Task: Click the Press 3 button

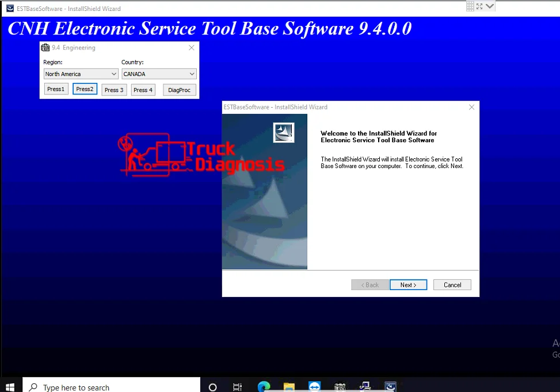Action: click(x=114, y=90)
